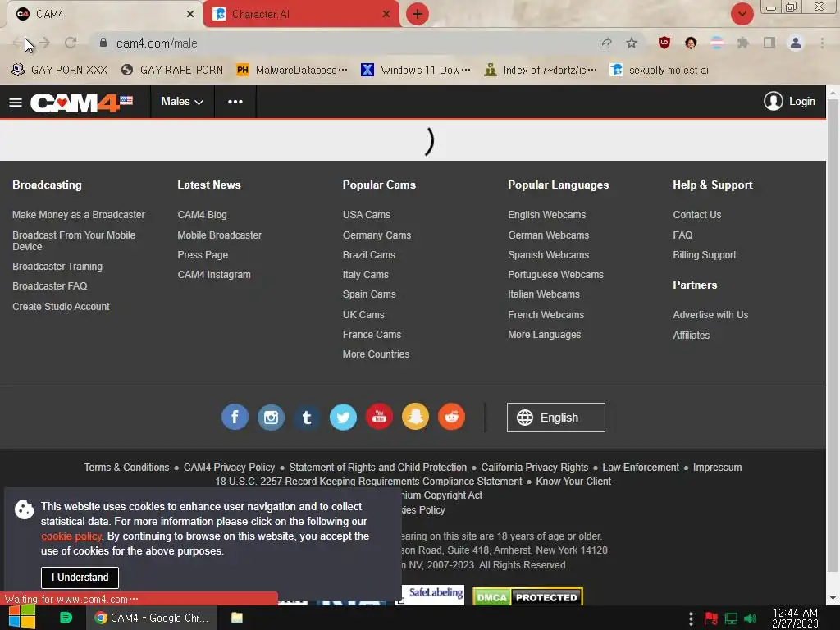Screen dimensions: 840x630
Task: Open the Reddit social icon
Action: click(452, 417)
